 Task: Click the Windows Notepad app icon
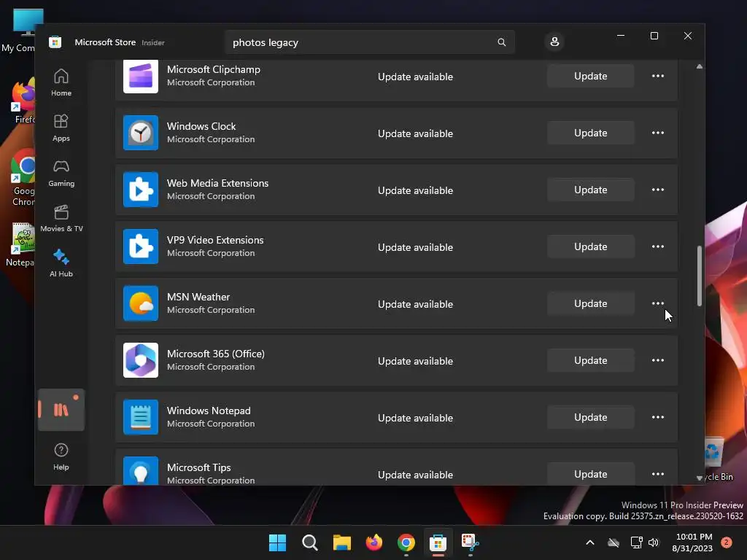coord(141,417)
